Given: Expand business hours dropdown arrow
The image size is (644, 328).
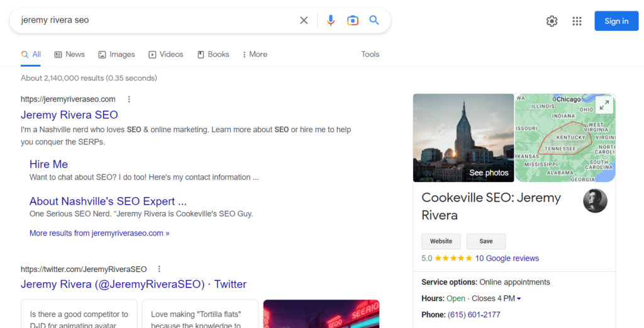Looking at the screenshot, I should [x=519, y=299].
